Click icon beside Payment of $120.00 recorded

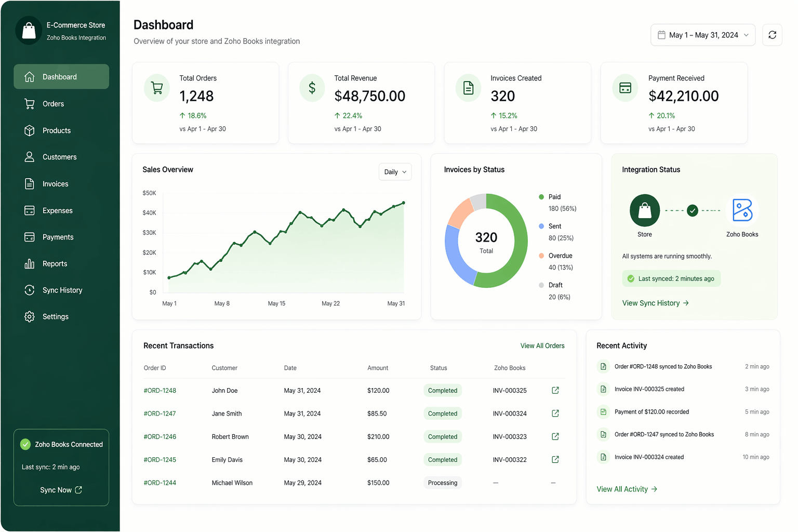coord(603,412)
